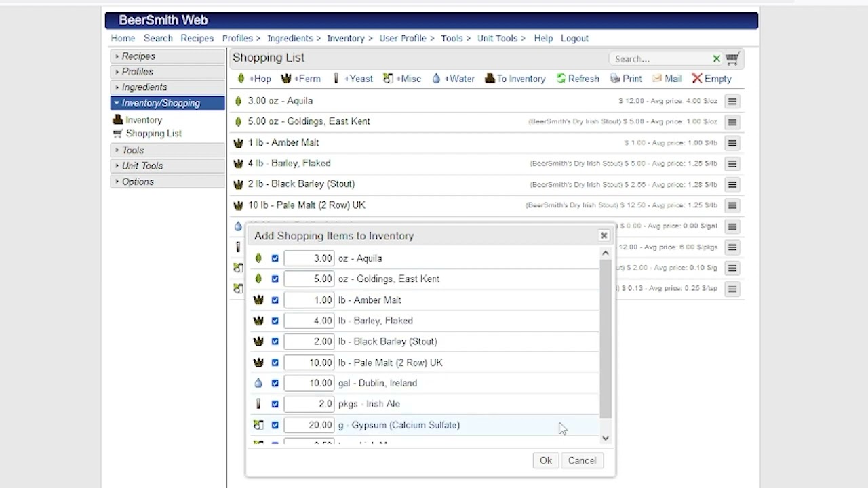Viewport: 868px width, 488px height.
Task: Uncheck the Irish Ale yeast checkbox
Action: point(275,404)
